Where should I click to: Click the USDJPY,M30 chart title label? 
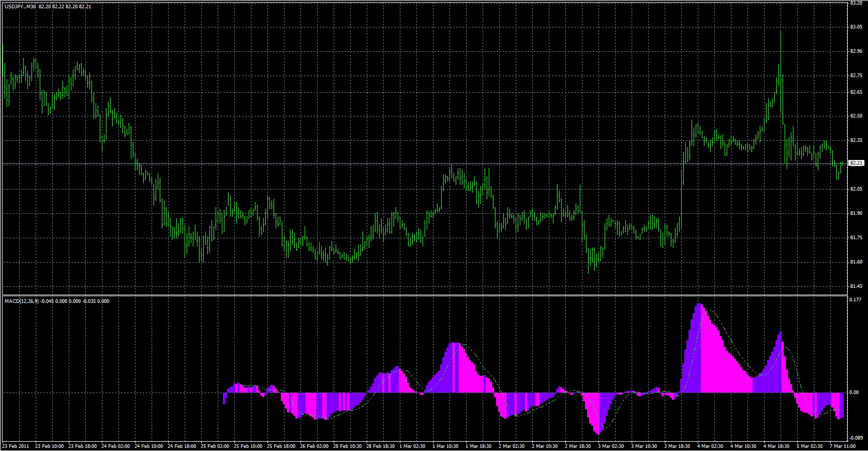(x=20, y=7)
